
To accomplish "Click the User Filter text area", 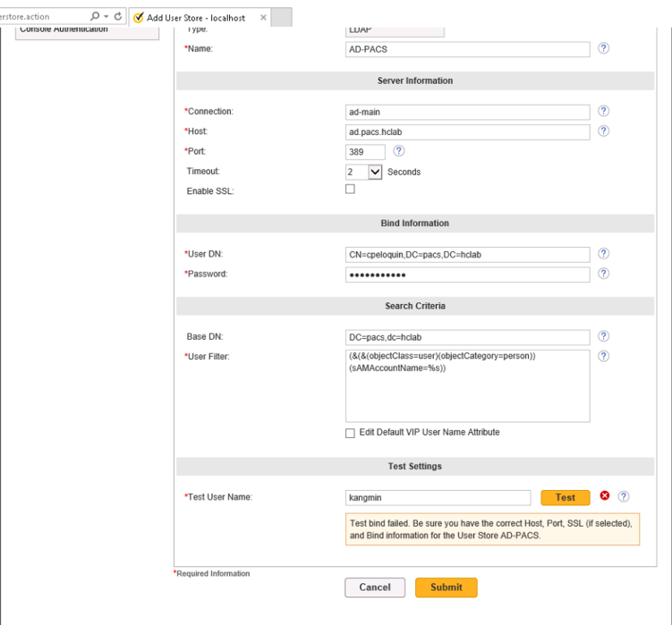I will point(468,386).
